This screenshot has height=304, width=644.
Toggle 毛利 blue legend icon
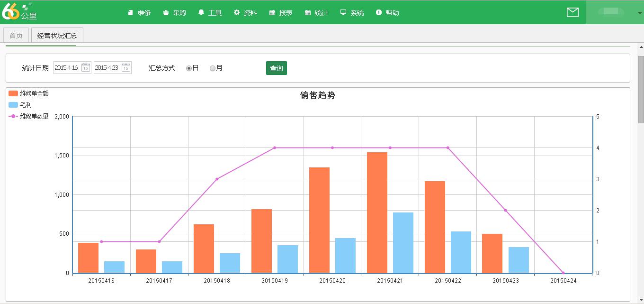click(x=13, y=105)
